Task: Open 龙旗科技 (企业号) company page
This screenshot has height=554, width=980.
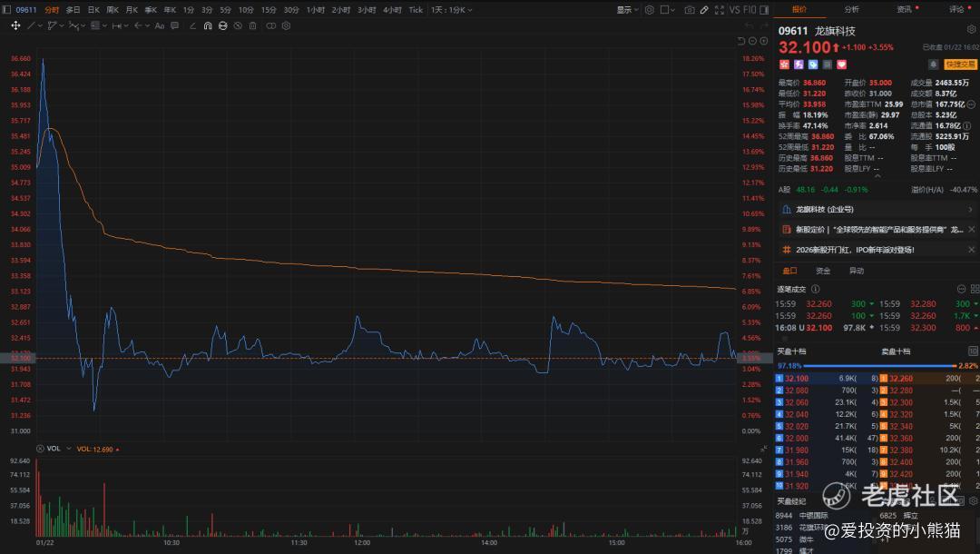Action: [877, 210]
